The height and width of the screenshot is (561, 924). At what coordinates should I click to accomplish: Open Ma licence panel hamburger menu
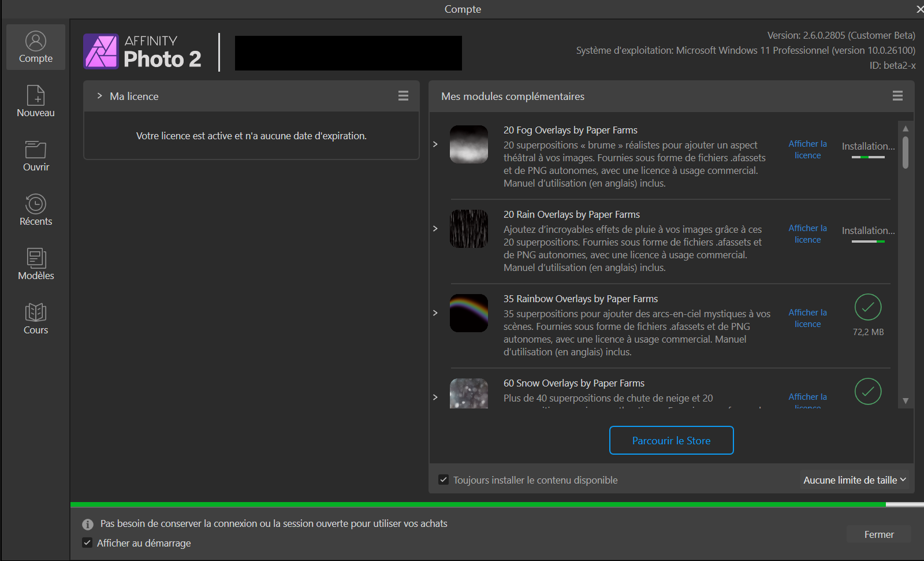pos(403,96)
